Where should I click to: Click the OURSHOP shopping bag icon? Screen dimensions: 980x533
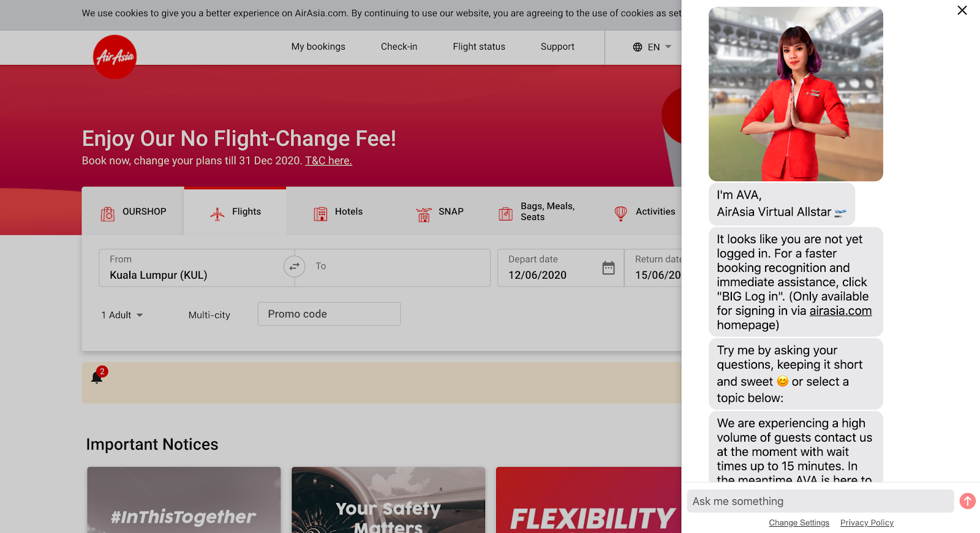[108, 214]
